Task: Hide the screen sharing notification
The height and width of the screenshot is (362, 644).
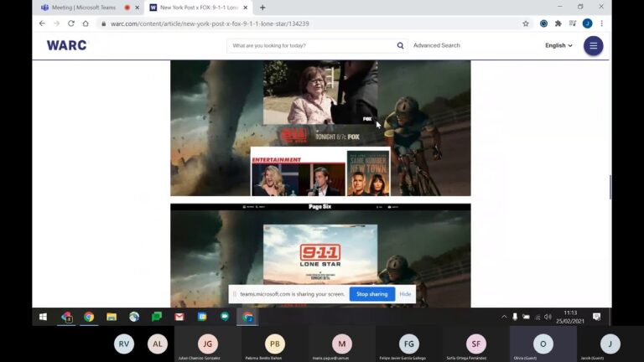Action: pyautogui.click(x=405, y=294)
